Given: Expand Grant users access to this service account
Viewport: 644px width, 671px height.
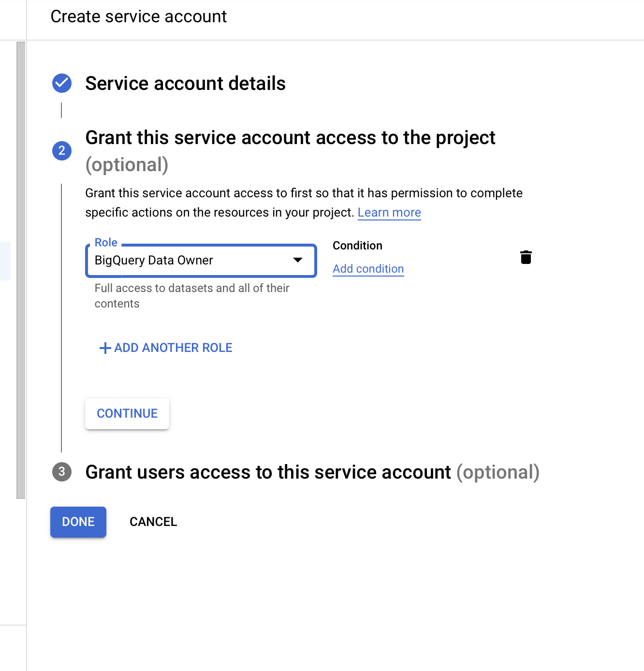Looking at the screenshot, I should [x=312, y=472].
